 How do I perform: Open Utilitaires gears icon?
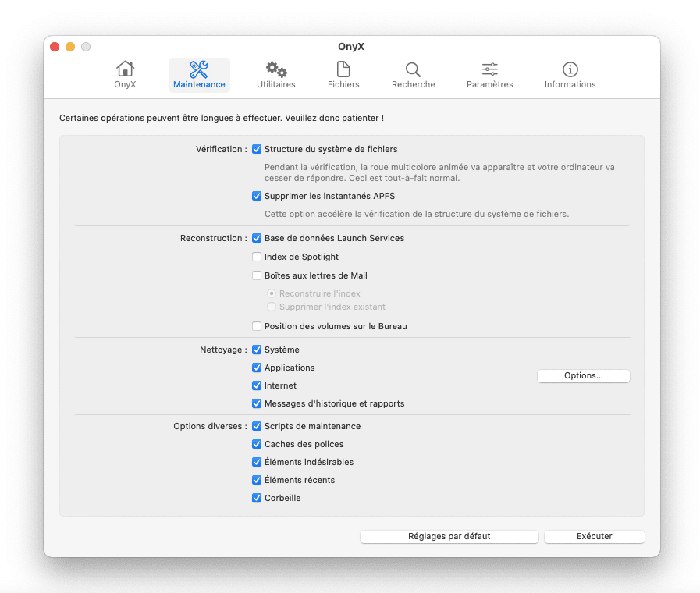276,69
